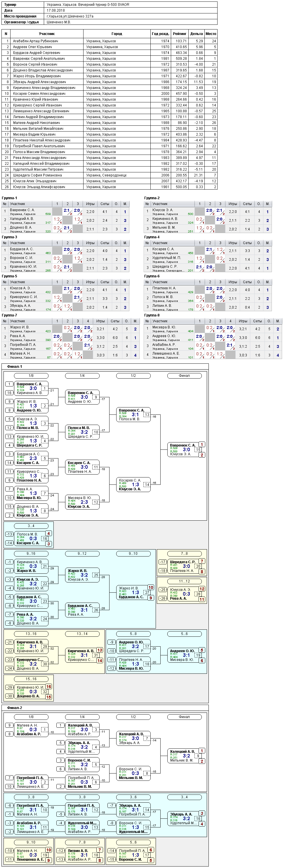Click the "13...16" round label
285x868 pixels.
click(31, 634)
